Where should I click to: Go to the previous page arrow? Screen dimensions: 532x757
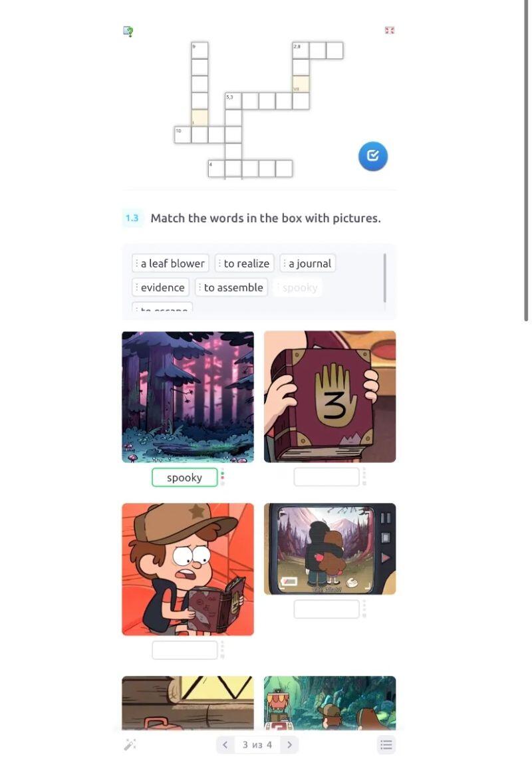(225, 744)
